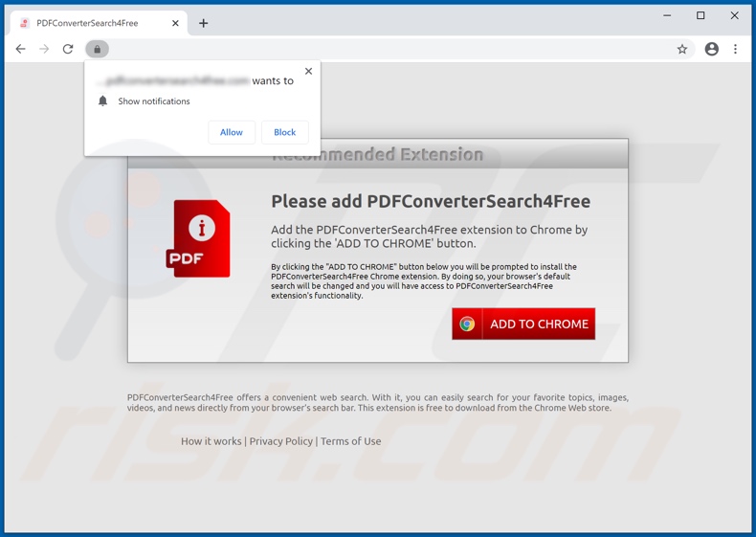The image size is (756, 537).
Task: Close the Chrome window
Action: (x=734, y=15)
